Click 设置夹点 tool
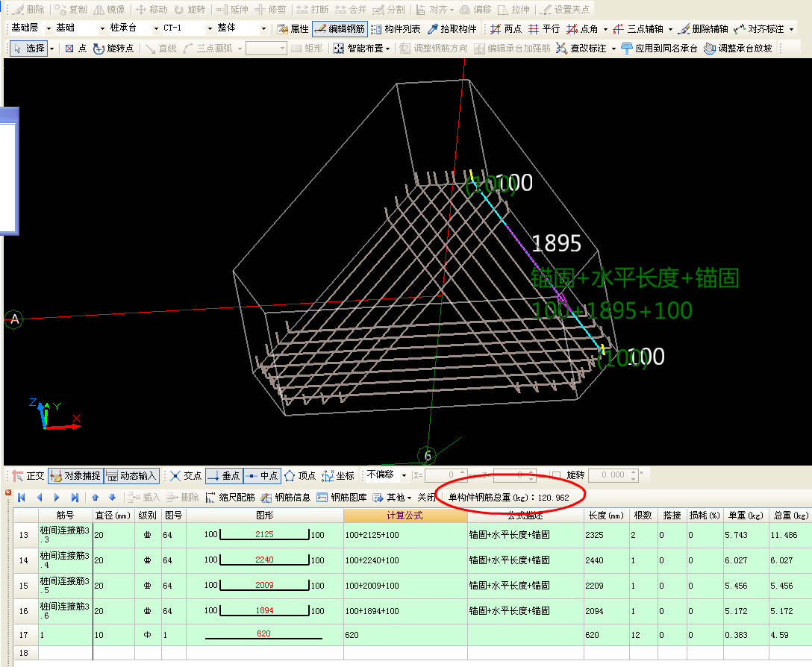 [564, 9]
